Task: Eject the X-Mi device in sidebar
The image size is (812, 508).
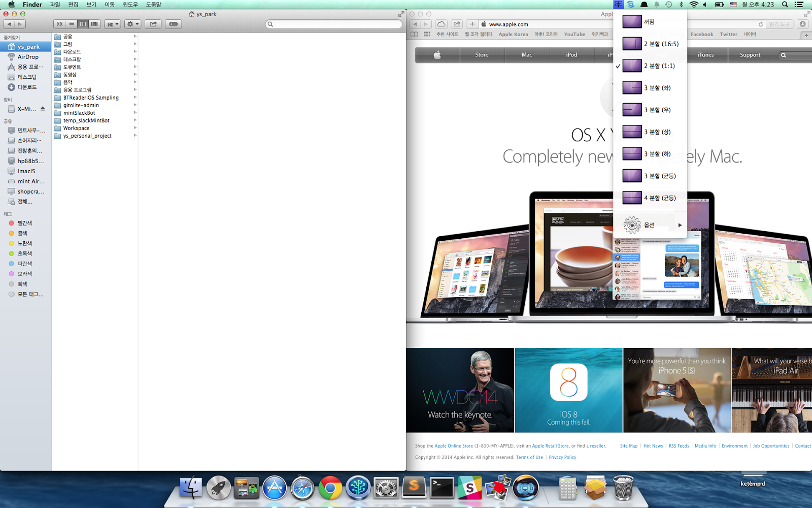Action: 43,109
